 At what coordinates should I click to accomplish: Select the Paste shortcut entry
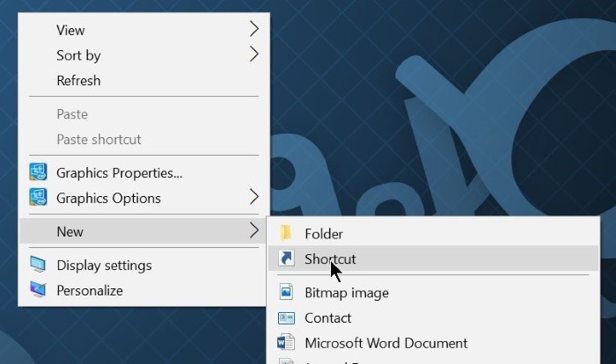coord(99,139)
